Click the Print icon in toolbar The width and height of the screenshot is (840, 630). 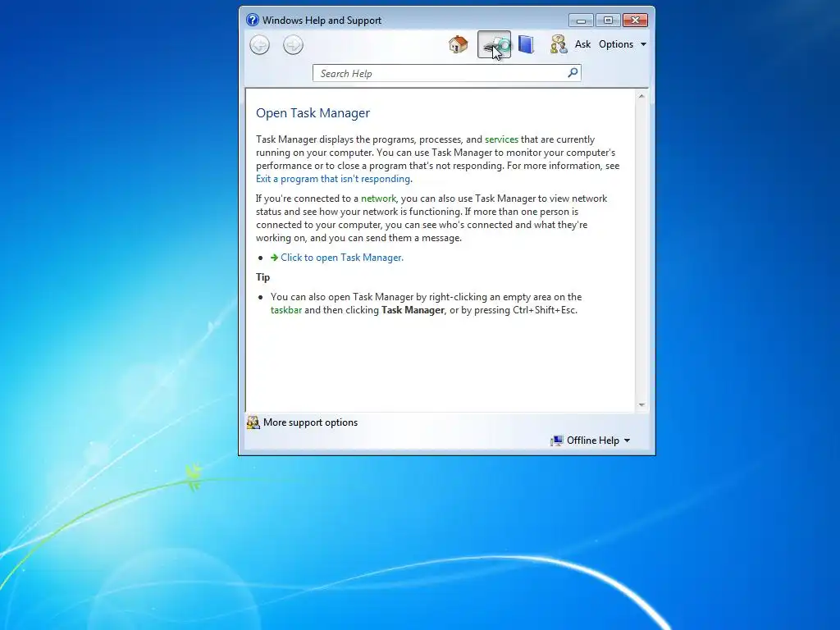tap(494, 44)
